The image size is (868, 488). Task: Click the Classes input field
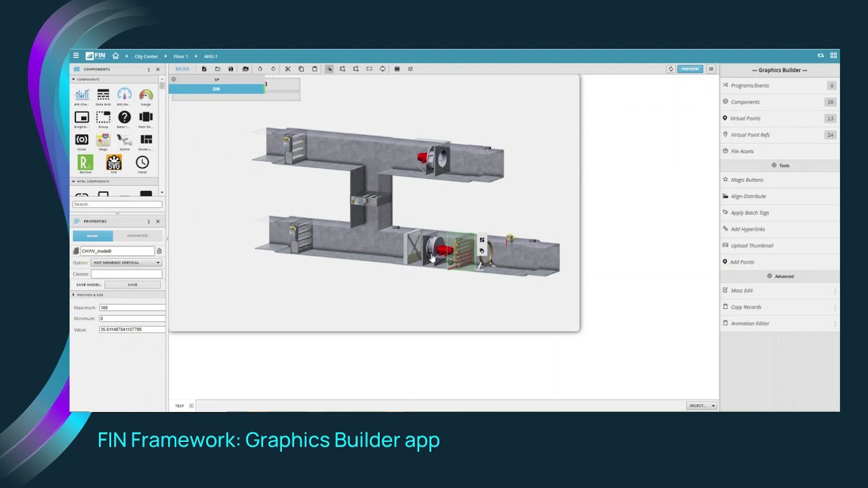coord(126,274)
